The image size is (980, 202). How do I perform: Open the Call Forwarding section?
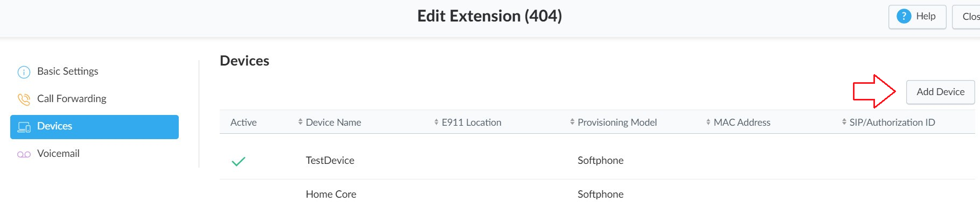(72, 99)
